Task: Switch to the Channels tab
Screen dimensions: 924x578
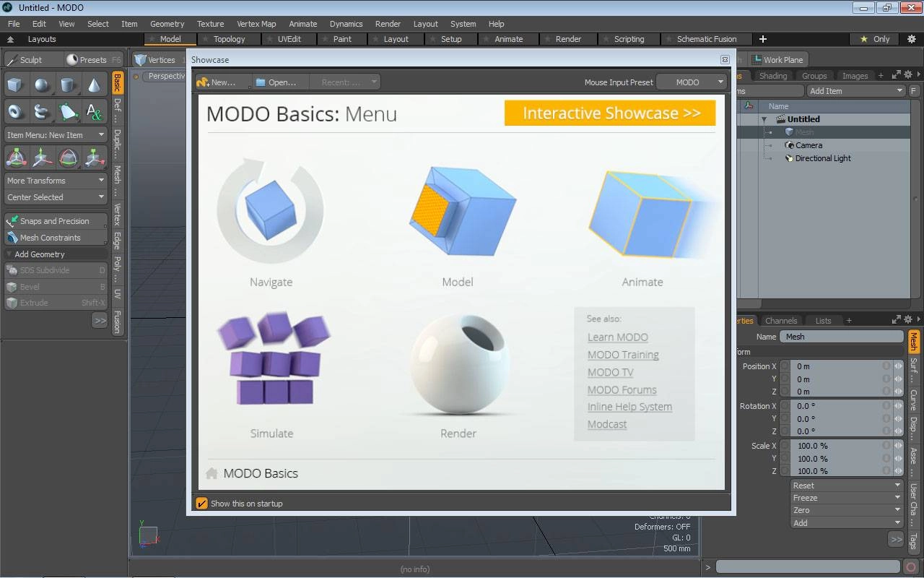Action: tap(781, 321)
